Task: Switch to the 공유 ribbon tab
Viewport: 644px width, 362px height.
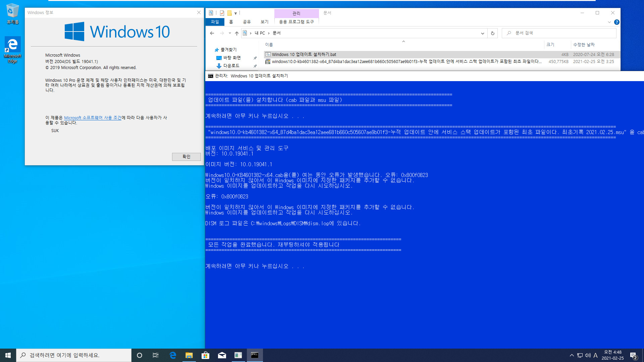Action: (247, 22)
